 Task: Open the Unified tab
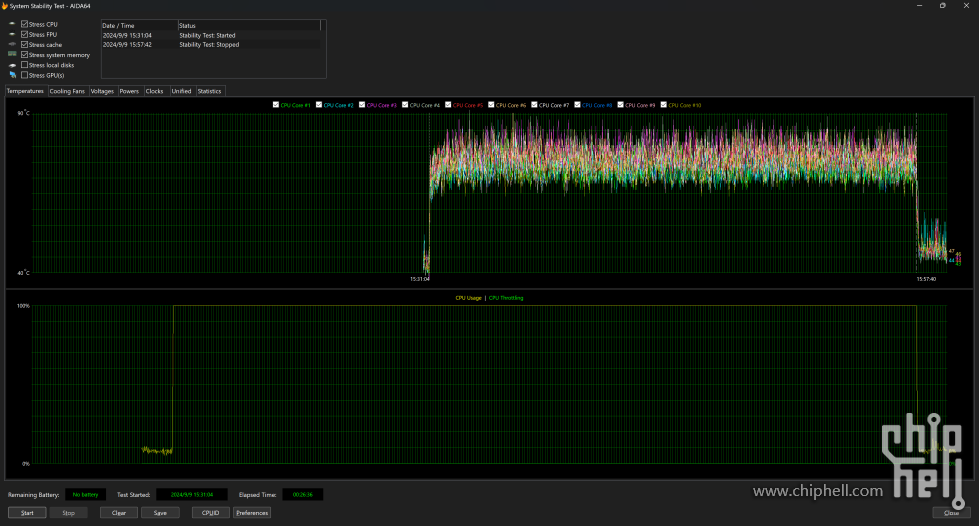pos(182,91)
